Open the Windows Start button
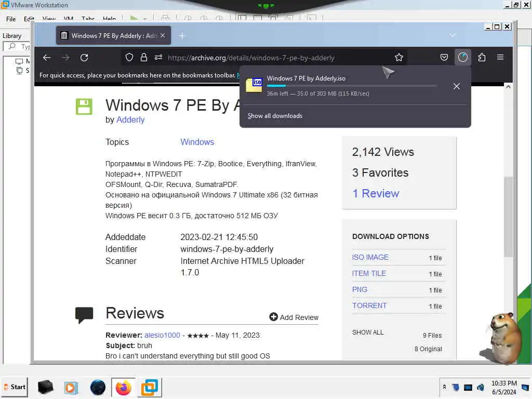The width and height of the screenshot is (532, 399). pos(15,387)
